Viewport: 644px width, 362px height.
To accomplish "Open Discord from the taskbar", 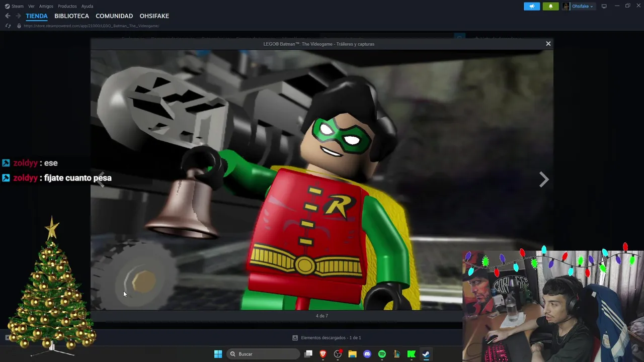I will tap(367, 354).
